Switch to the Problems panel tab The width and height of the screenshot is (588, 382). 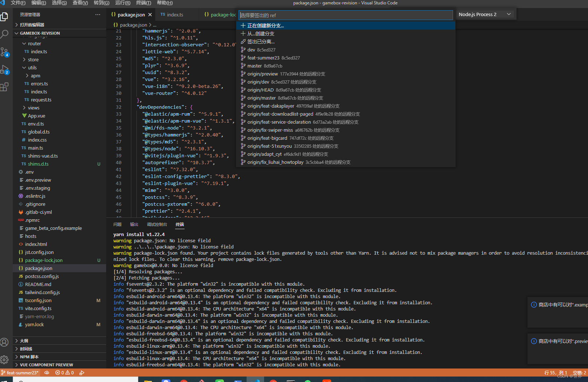(117, 224)
